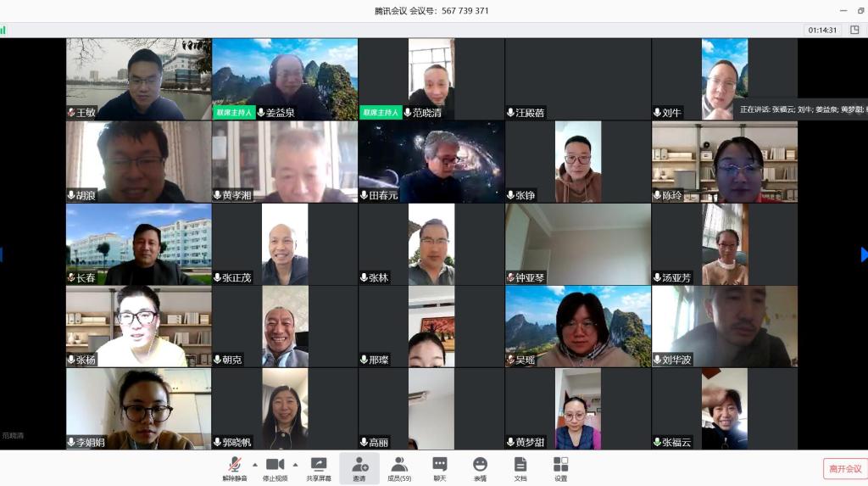Expand audio options arrow beside 解除静音
868x486 pixels.
255,465
